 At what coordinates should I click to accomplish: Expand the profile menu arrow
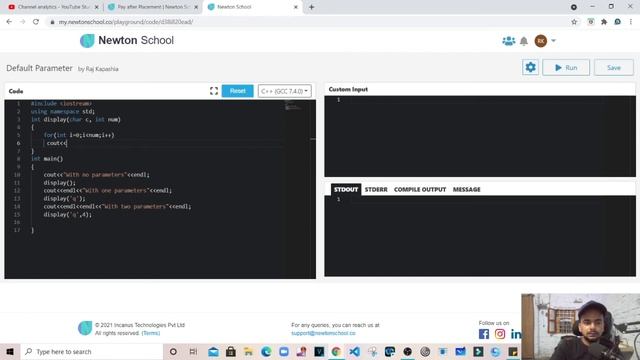click(553, 40)
